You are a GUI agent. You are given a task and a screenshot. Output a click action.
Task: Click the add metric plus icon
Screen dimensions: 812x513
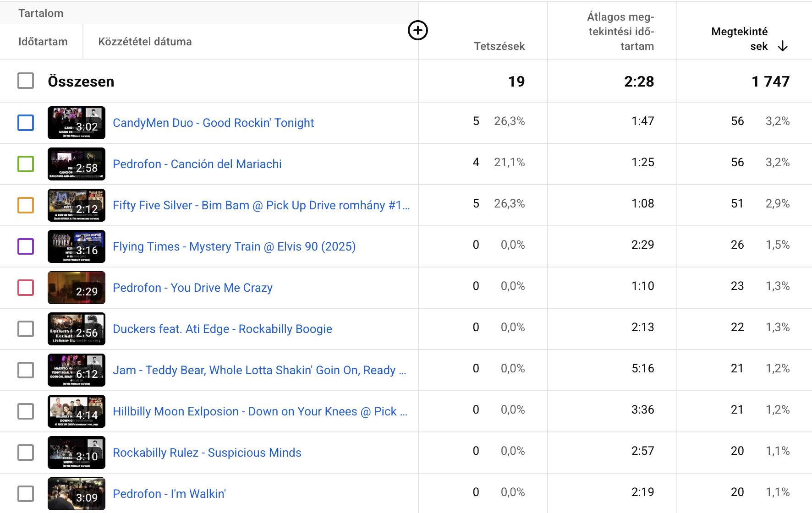click(x=417, y=31)
